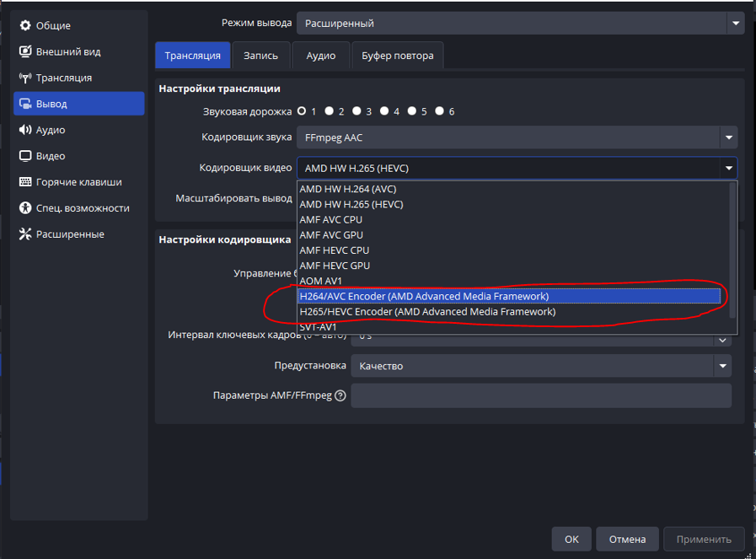
Task: Click the tools icon beside Расширенные
Action: coord(25,234)
